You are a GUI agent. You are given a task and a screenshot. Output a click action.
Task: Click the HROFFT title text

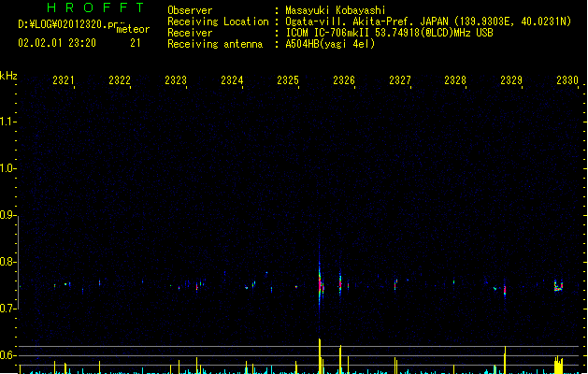click(95, 7)
